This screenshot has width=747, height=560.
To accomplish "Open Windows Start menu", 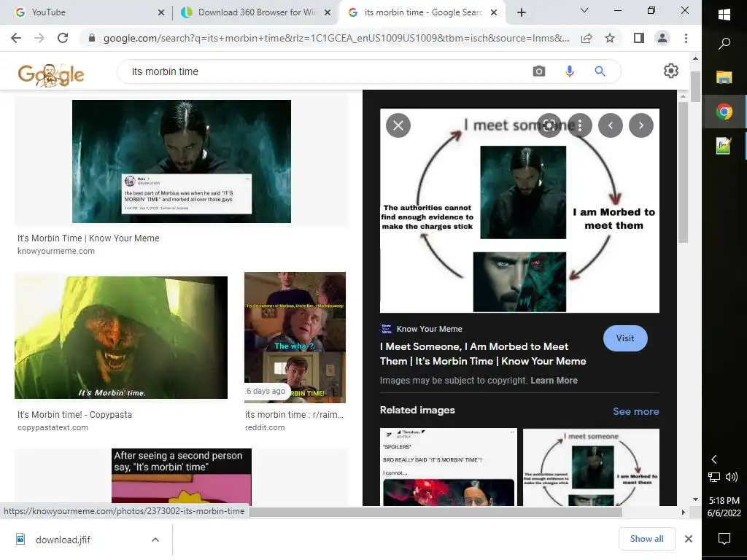I will click(x=724, y=15).
